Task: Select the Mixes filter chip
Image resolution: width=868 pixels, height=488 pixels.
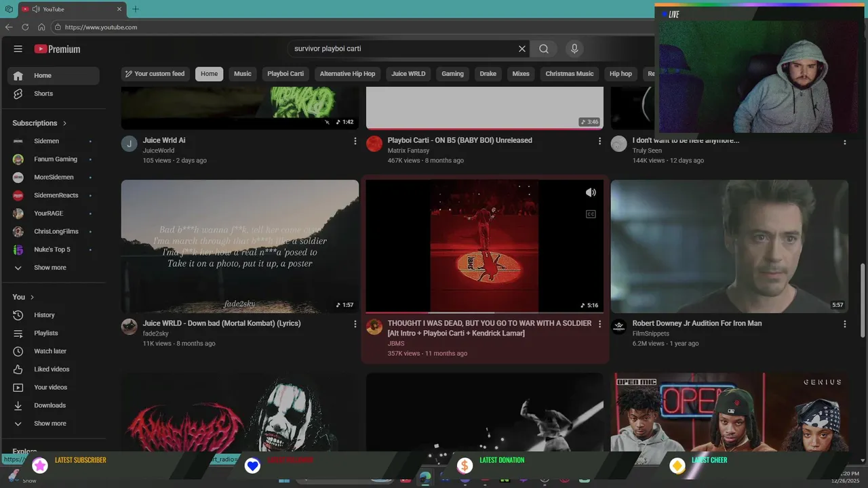Action: click(x=521, y=74)
